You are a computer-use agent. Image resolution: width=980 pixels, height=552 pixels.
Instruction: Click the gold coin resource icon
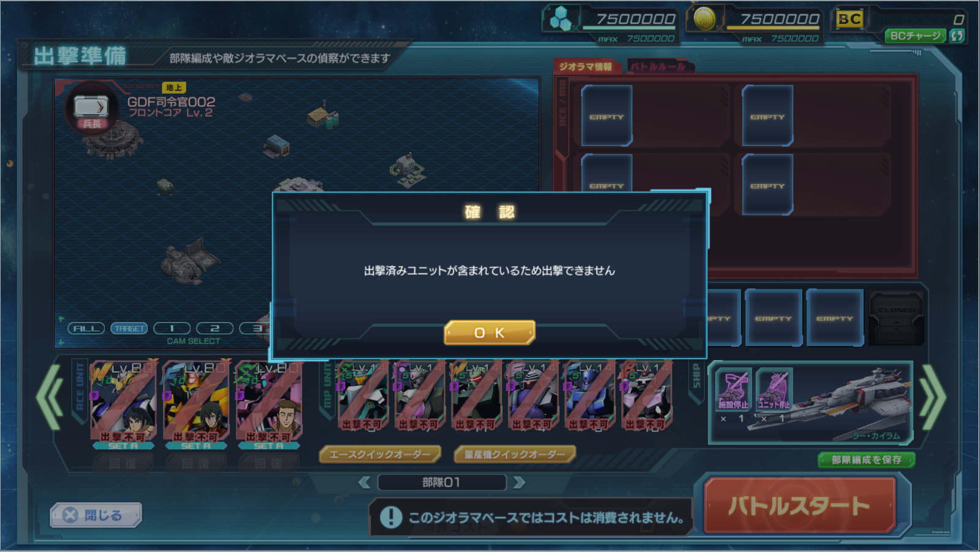coord(704,19)
